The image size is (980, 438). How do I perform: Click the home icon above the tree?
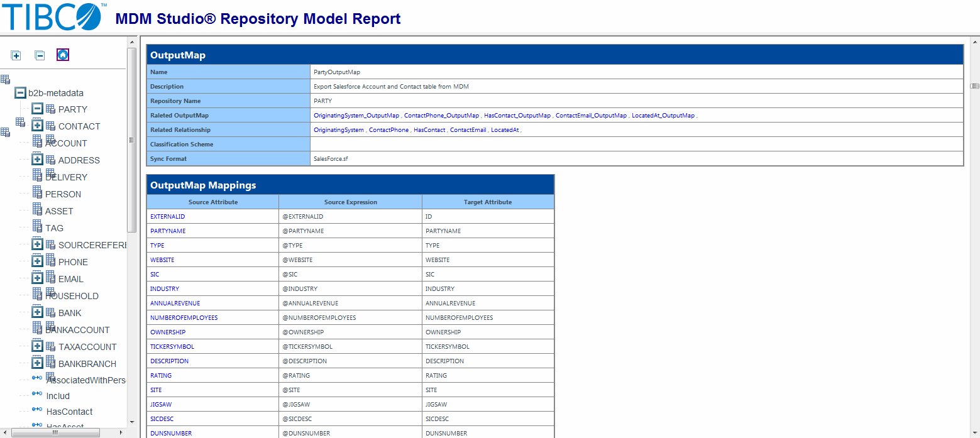63,55
